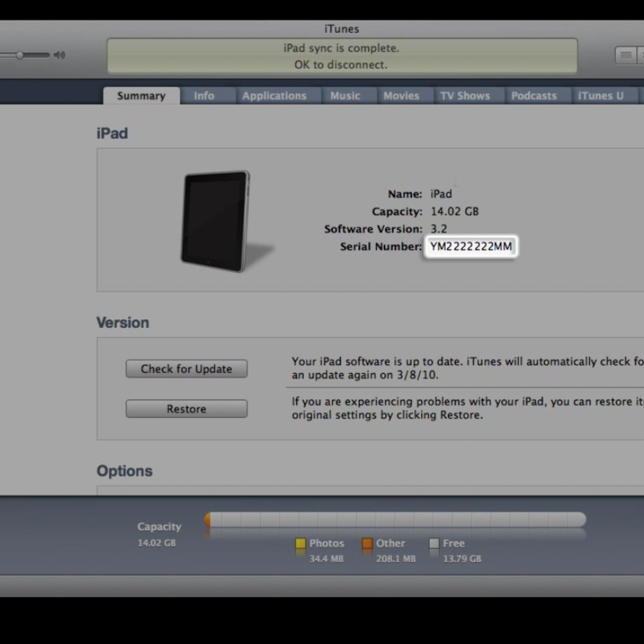Image resolution: width=644 pixels, height=644 pixels.
Task: Click the Restore button
Action: [x=186, y=409]
